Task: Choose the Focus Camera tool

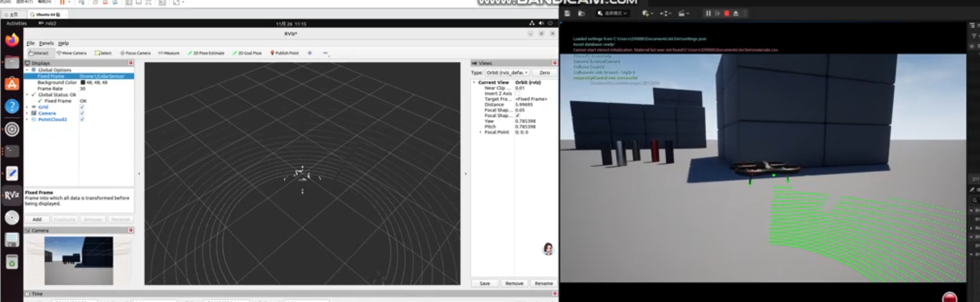Action: [x=135, y=53]
